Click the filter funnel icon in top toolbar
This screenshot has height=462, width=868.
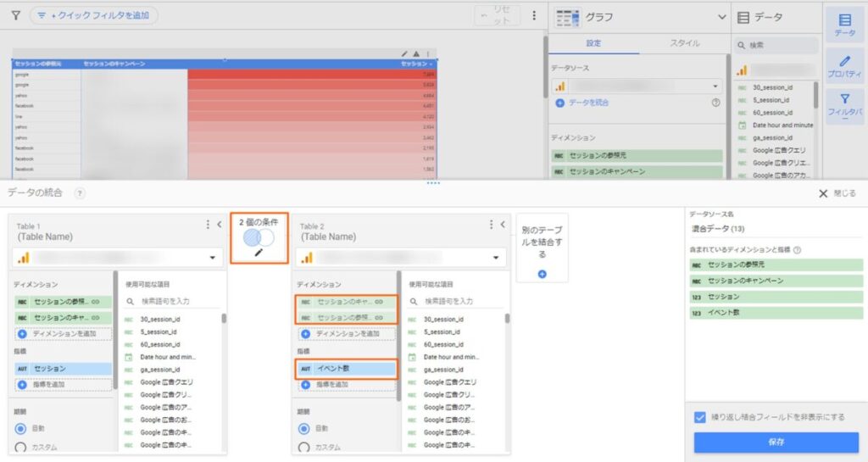[15, 15]
